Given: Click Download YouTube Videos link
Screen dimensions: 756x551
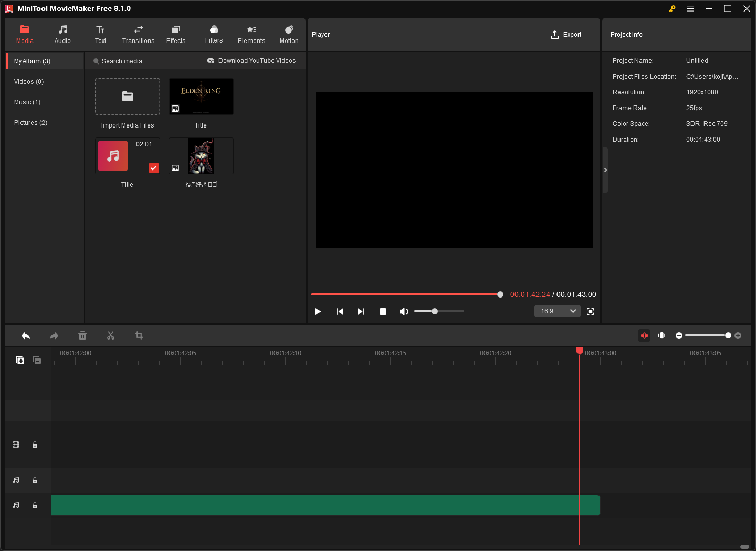Looking at the screenshot, I should pos(252,61).
